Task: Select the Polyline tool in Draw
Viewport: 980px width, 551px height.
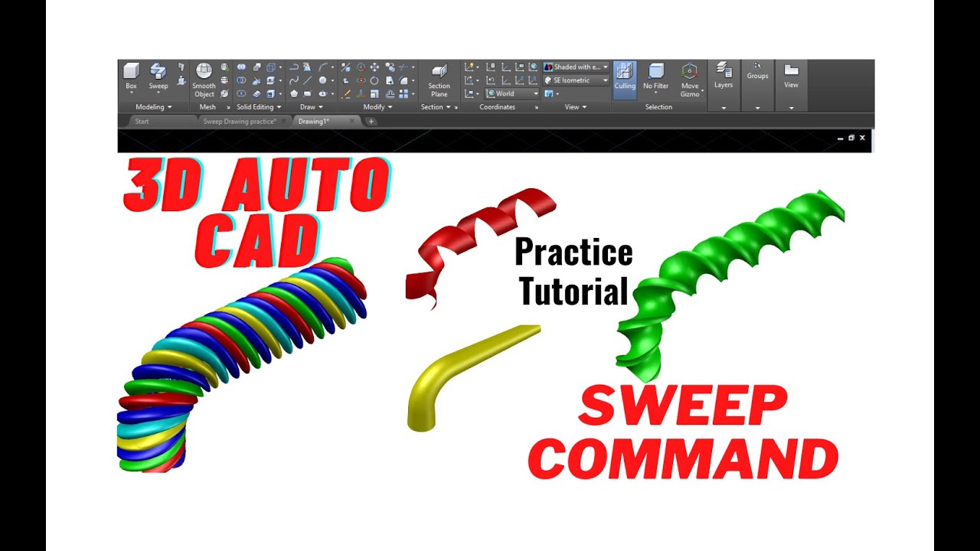Action: (x=293, y=67)
